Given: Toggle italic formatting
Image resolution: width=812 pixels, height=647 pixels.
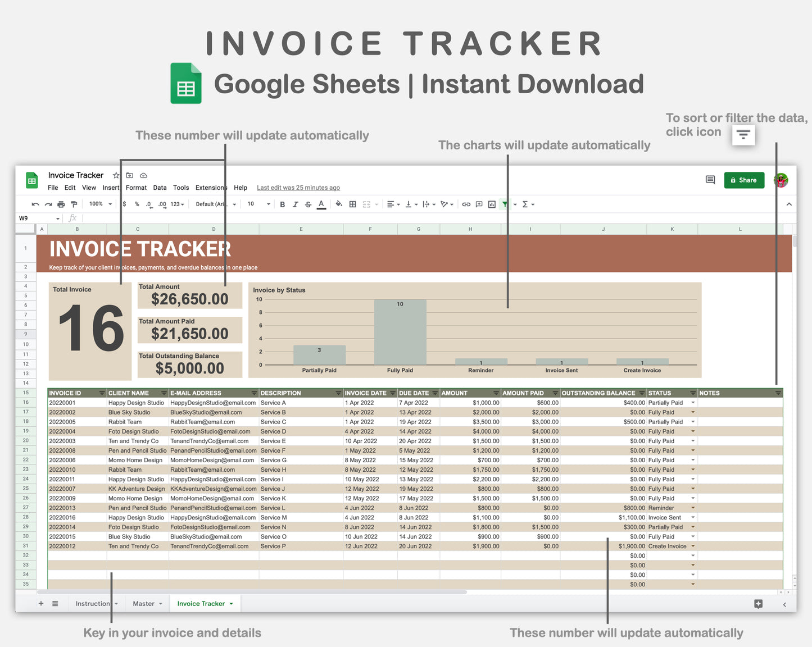Looking at the screenshot, I should 296,204.
